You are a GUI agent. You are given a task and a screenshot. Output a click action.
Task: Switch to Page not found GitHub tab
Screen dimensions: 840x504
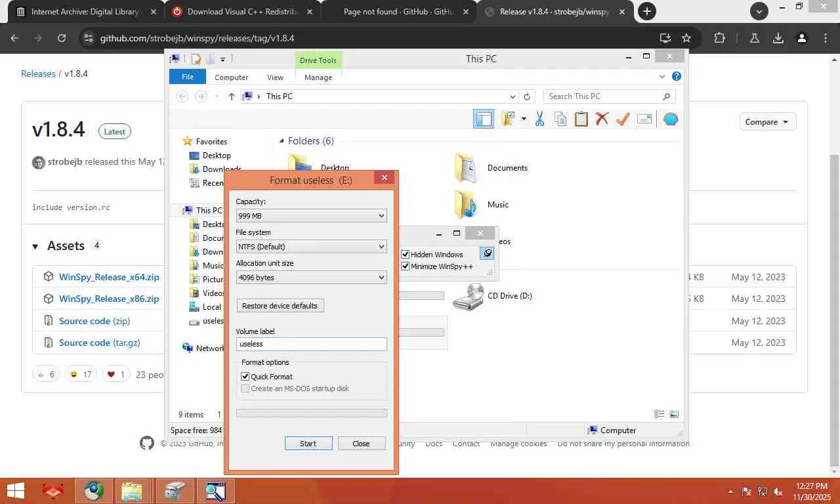[x=398, y=11]
